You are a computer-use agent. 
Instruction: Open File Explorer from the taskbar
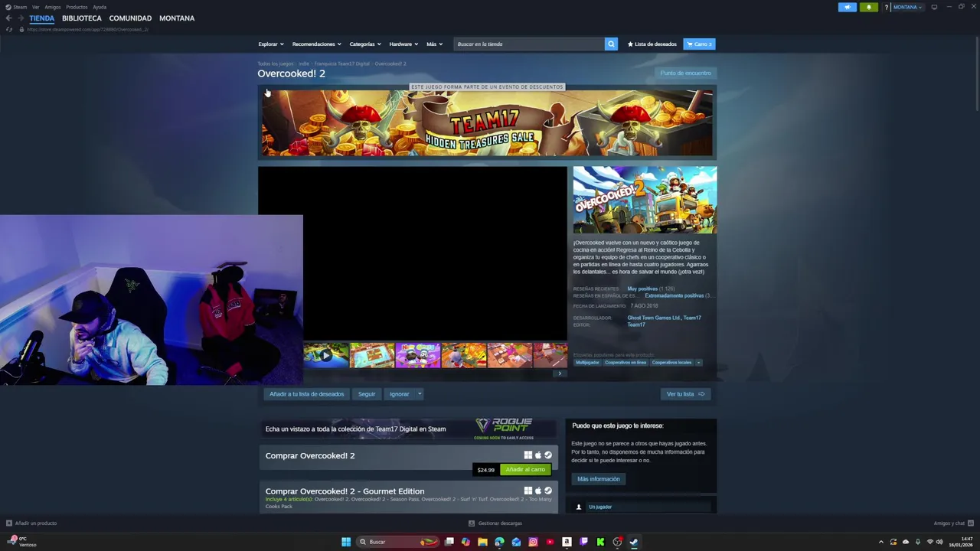(482, 542)
